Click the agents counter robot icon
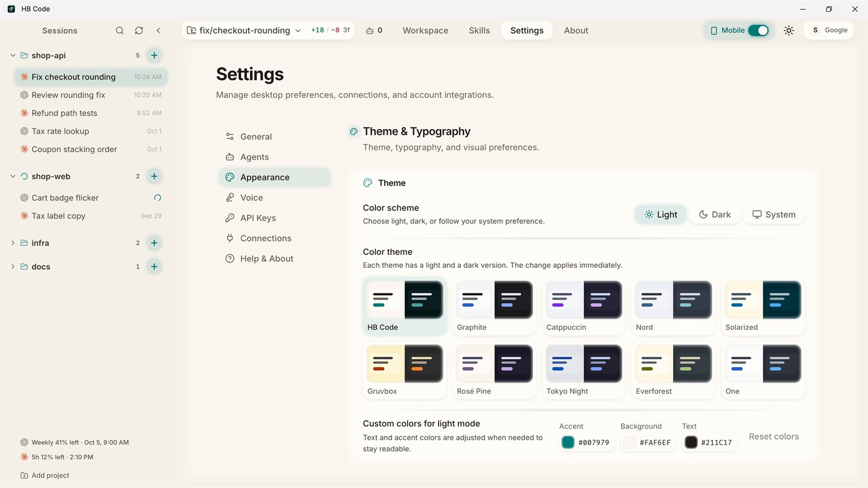This screenshot has width=868, height=488. (370, 30)
